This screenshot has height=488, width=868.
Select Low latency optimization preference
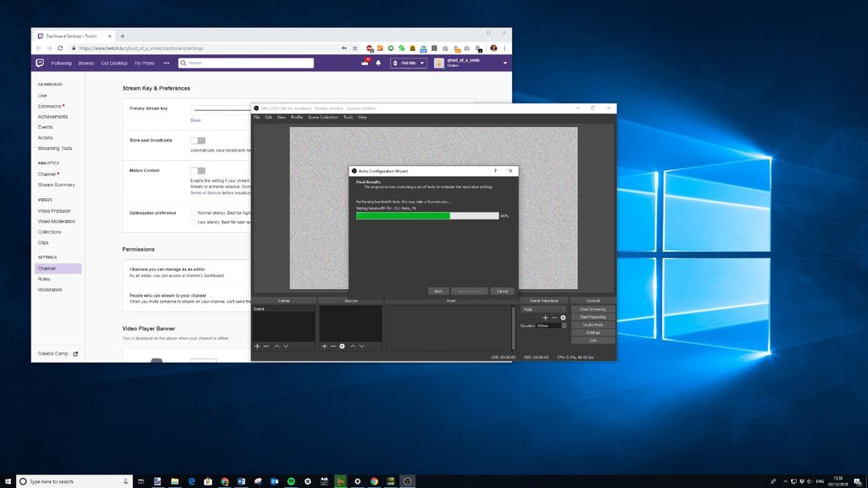click(x=195, y=220)
